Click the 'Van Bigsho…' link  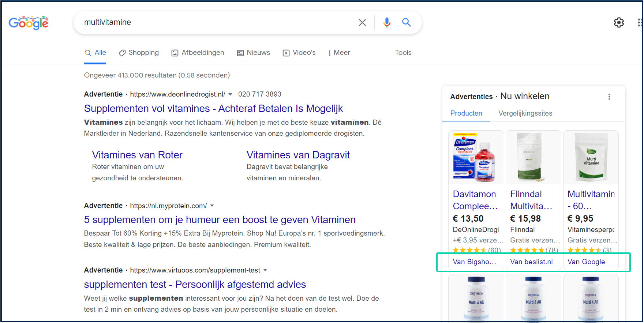pos(475,262)
